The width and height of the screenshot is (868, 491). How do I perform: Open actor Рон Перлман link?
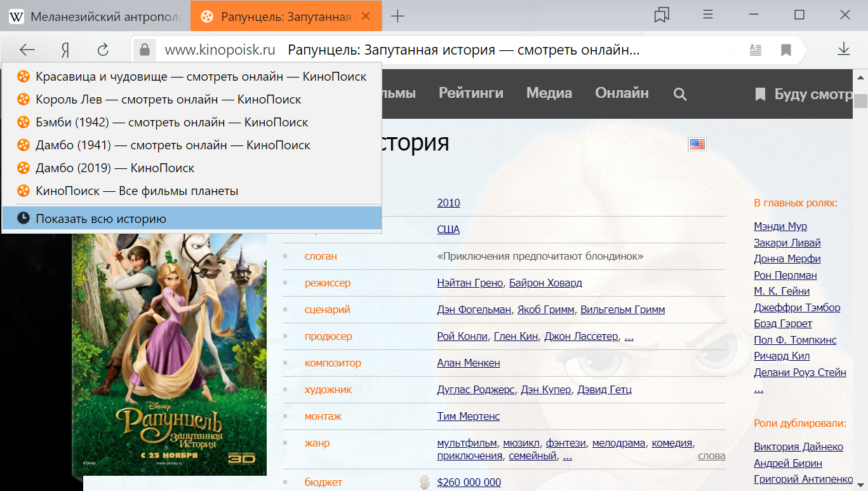(x=785, y=275)
